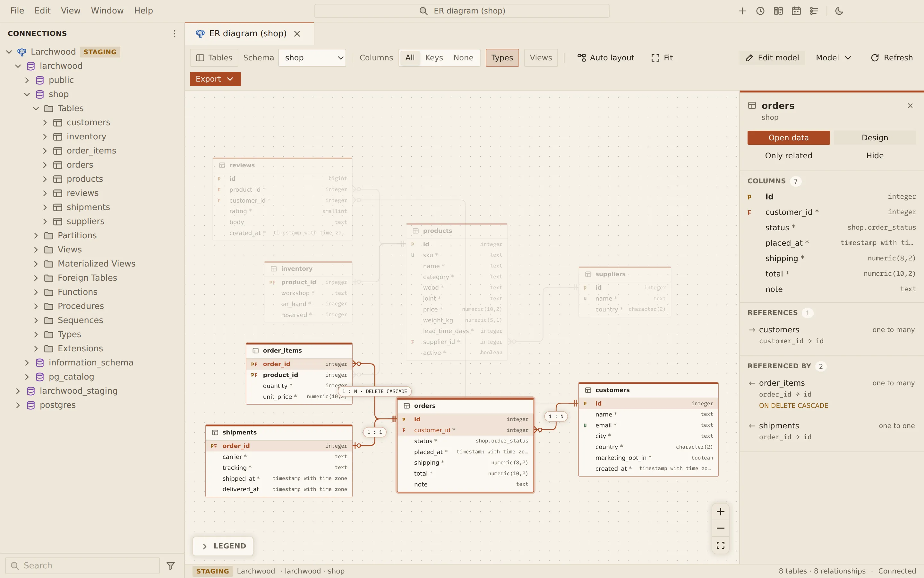Click Fit in the diagram toolbar
924x578 pixels.
tap(662, 58)
